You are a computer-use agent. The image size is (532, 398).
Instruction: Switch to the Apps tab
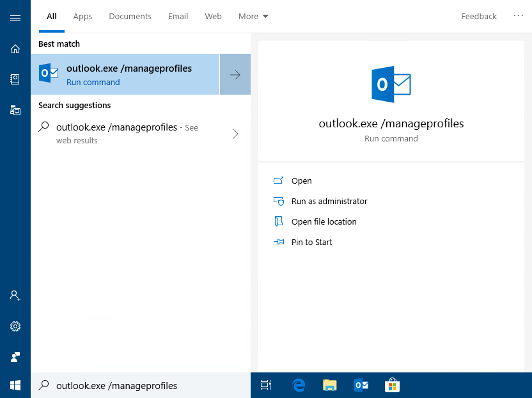82,16
